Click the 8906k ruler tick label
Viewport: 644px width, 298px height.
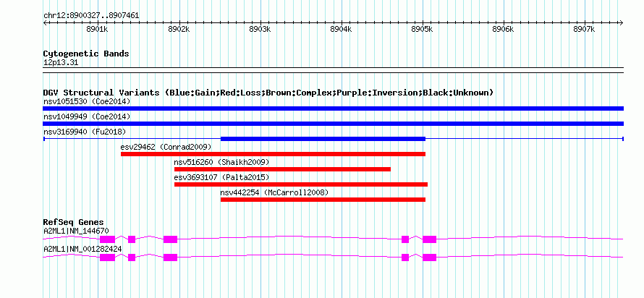point(503,29)
